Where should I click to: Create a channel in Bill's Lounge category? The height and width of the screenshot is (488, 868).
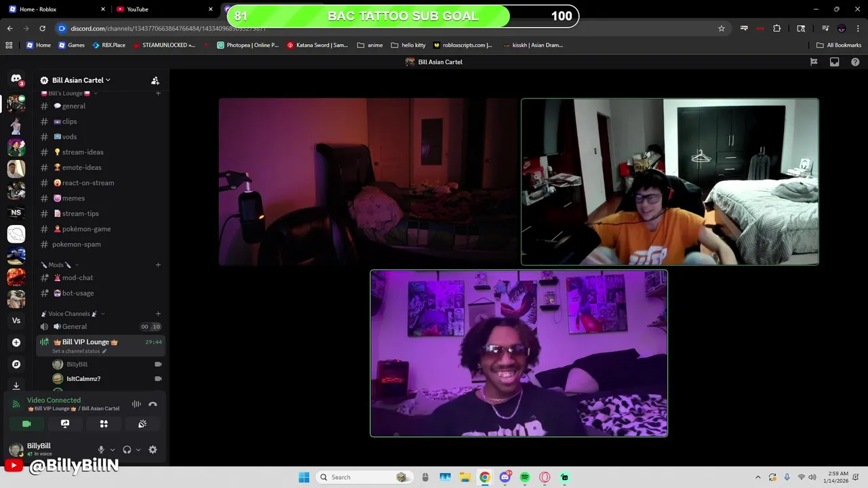tap(158, 93)
